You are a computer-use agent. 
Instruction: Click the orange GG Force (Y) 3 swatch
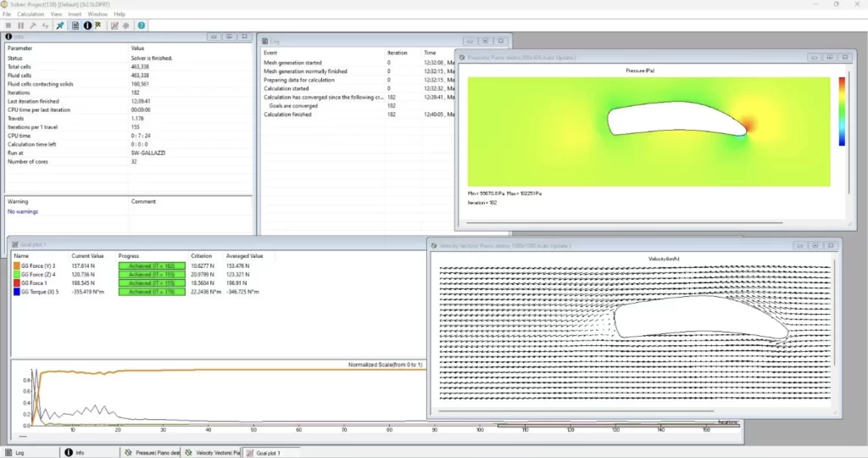tap(16, 265)
